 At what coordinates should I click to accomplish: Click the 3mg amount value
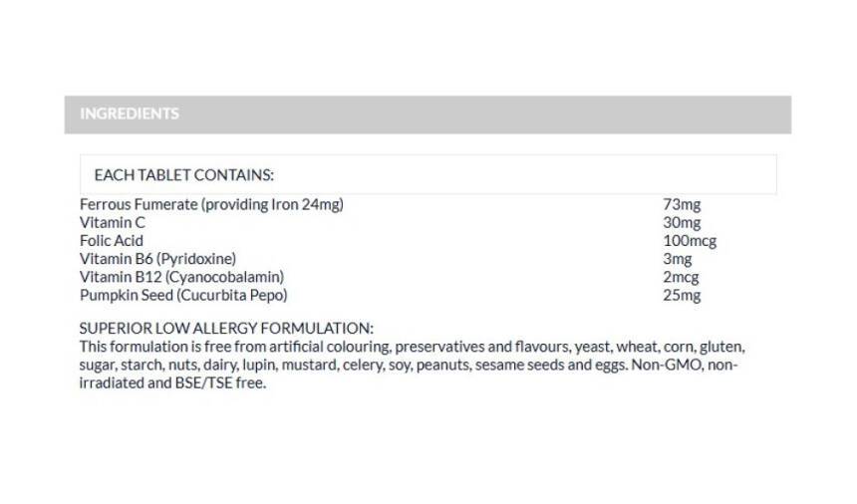(x=678, y=258)
